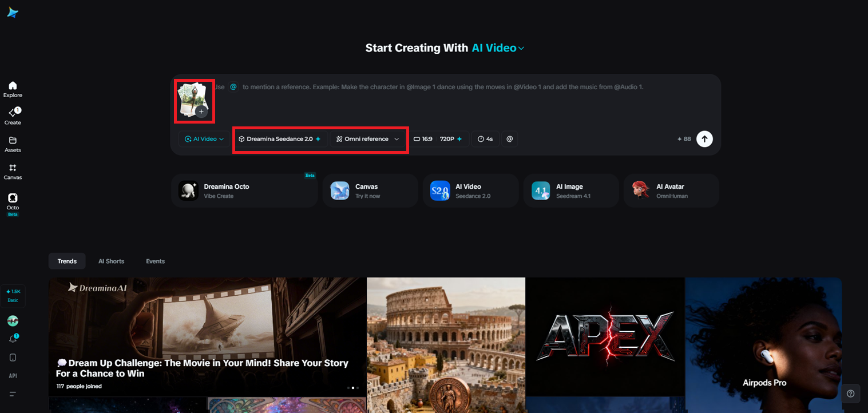Click the S2.0 AI Video card icon
The height and width of the screenshot is (413, 868).
pyautogui.click(x=440, y=190)
